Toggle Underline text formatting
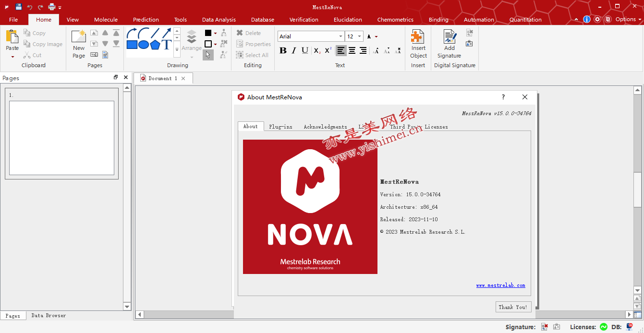 (x=305, y=50)
